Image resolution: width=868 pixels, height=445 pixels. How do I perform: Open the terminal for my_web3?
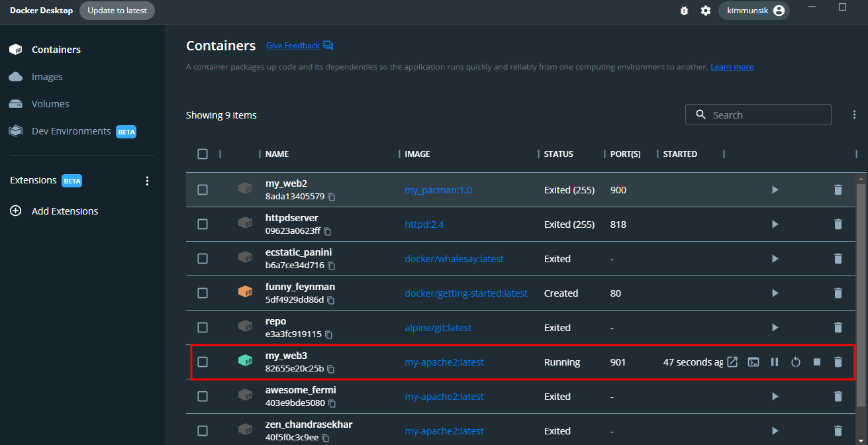(x=753, y=362)
